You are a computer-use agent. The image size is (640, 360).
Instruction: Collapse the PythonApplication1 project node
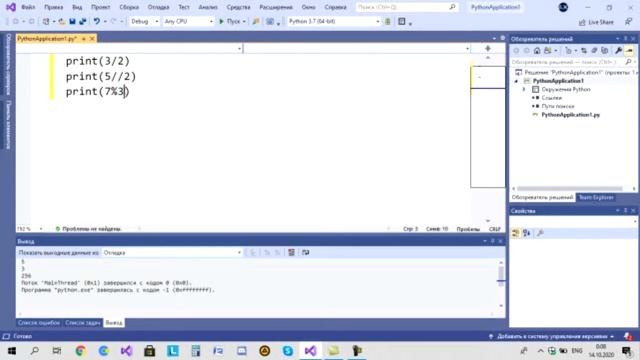coord(516,81)
